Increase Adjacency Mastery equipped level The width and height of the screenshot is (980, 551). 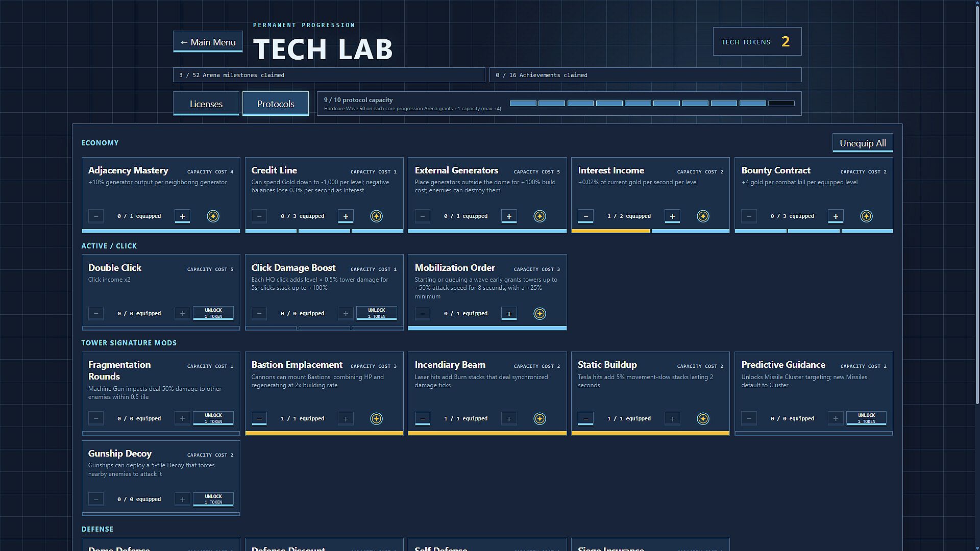click(x=182, y=216)
